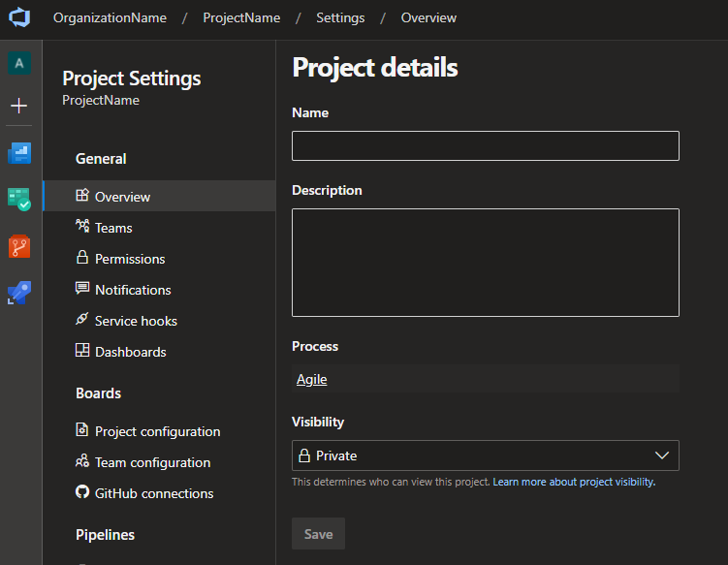The height and width of the screenshot is (565, 728).
Task: Open the Test Plans checkmark icon
Action: tap(19, 200)
